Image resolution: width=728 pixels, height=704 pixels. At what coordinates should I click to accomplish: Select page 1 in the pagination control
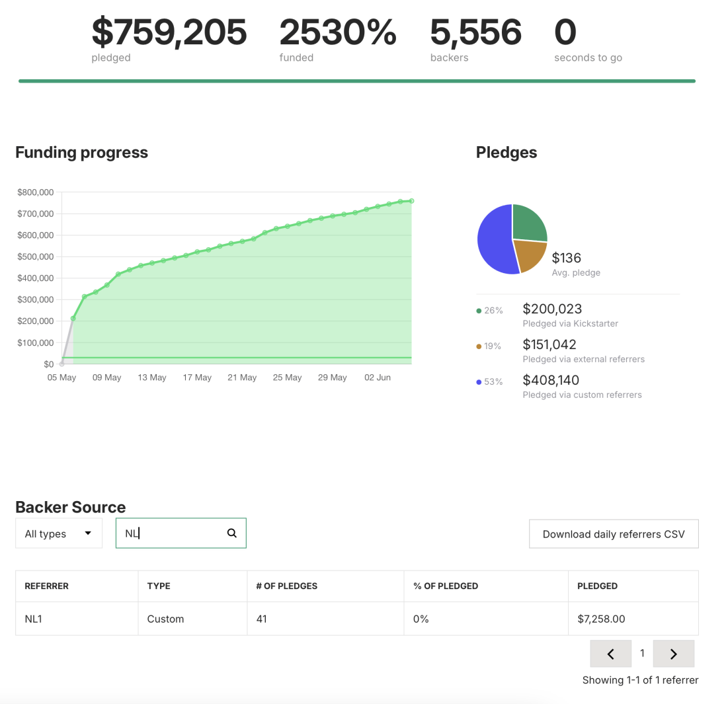tap(642, 653)
